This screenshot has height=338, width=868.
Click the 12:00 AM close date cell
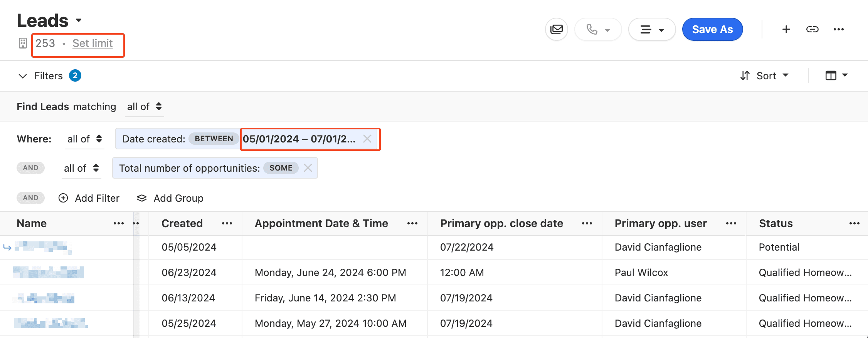[x=462, y=273]
